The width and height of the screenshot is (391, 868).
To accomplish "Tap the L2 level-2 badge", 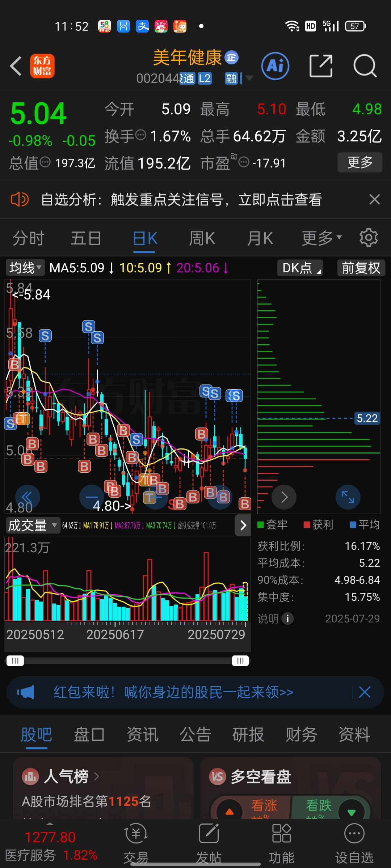I will 205,78.
